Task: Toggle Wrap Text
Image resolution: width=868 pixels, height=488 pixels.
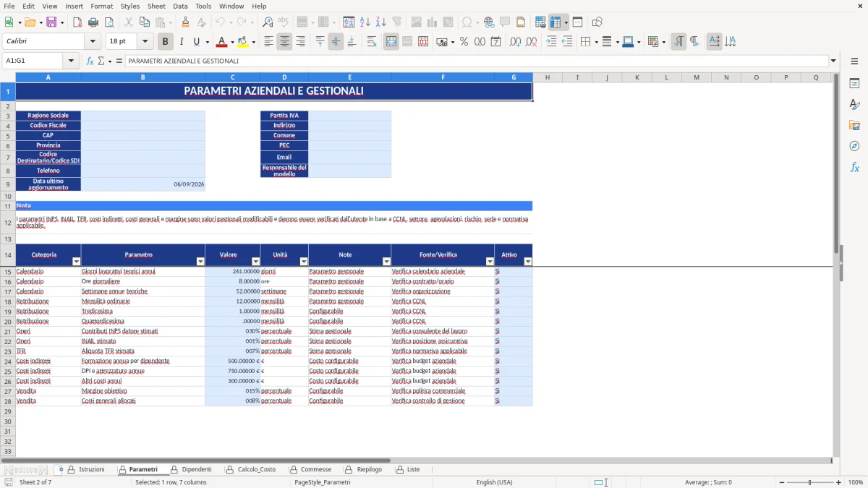Action: tap(372, 42)
